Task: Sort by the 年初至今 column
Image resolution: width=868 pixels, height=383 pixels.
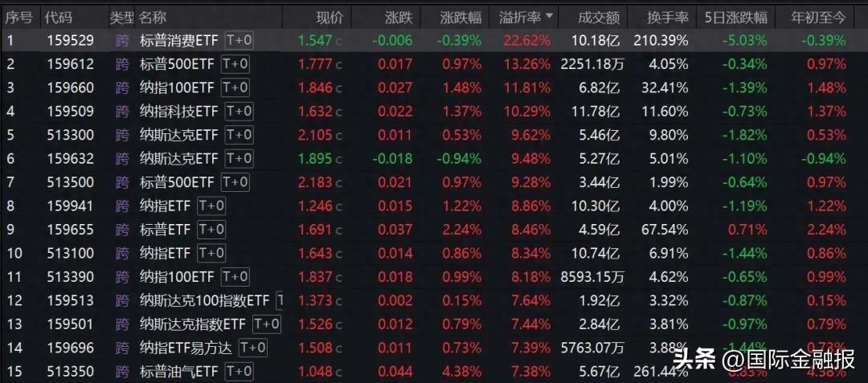Action: [x=818, y=17]
